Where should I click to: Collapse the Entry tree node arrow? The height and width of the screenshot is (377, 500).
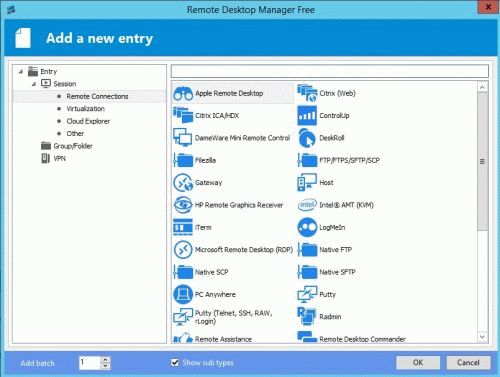21,71
